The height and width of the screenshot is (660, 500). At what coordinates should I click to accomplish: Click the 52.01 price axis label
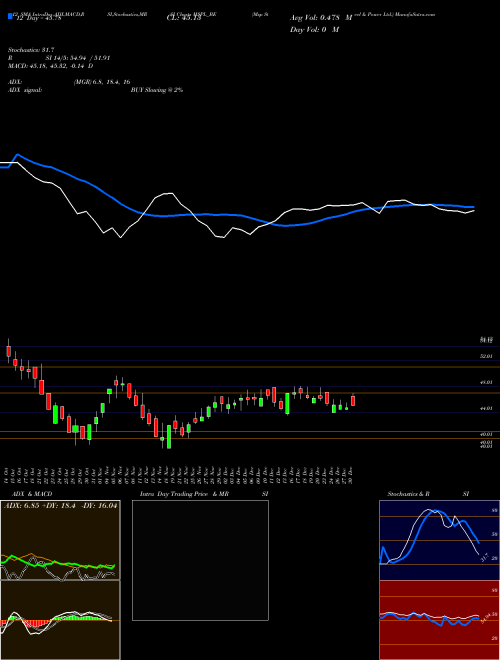click(x=487, y=356)
